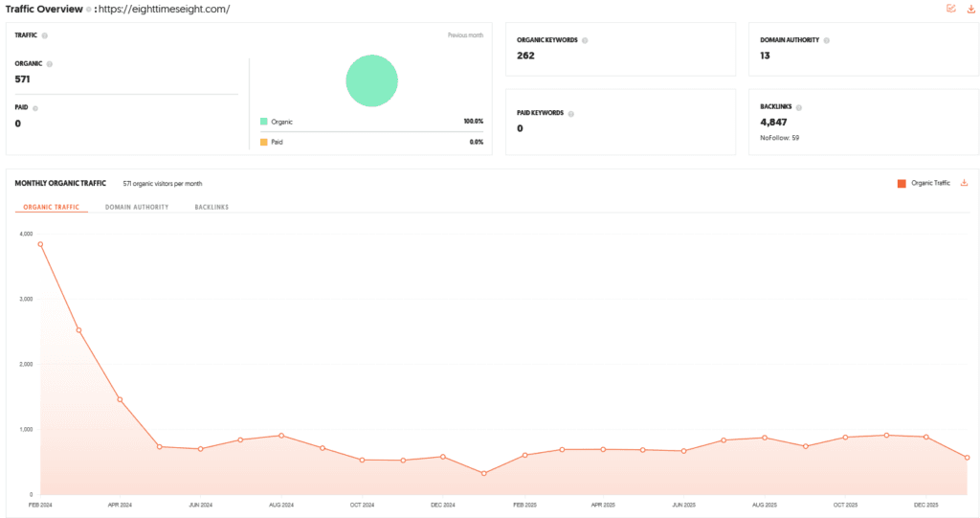Switch to the DOMAIN AUTHORITY chart tab
Image resolution: width=980 pixels, height=518 pixels.
point(137,207)
